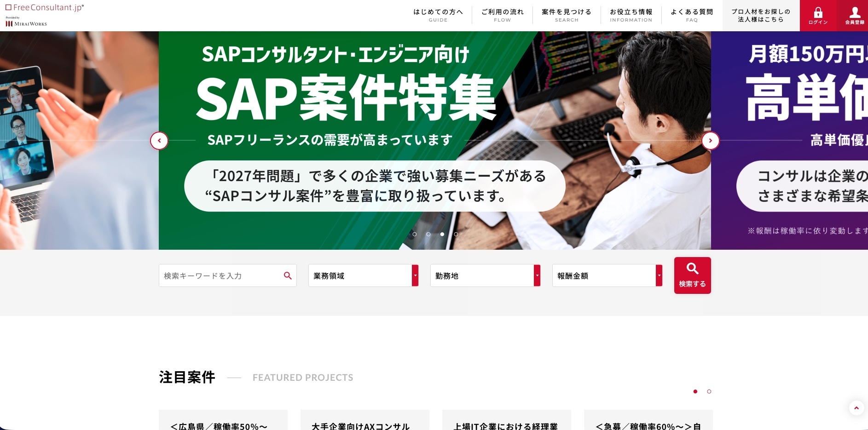Open link for corporate clients seeking professionals
The width and height of the screenshot is (868, 430).
point(761,16)
